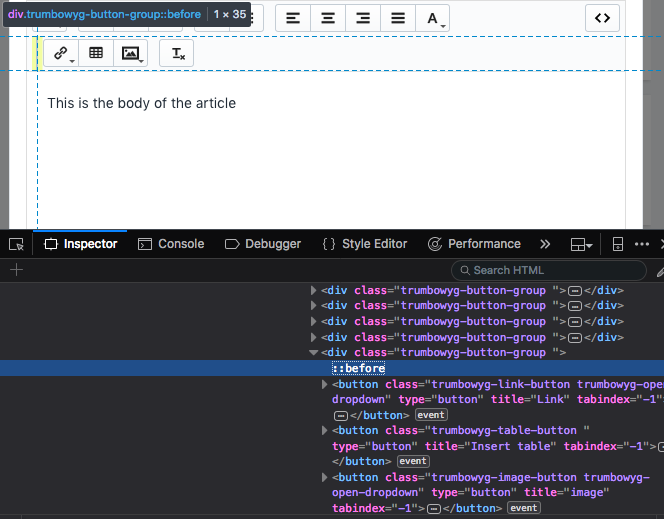
Task: Open the font color A dropdown
Action: click(432, 18)
